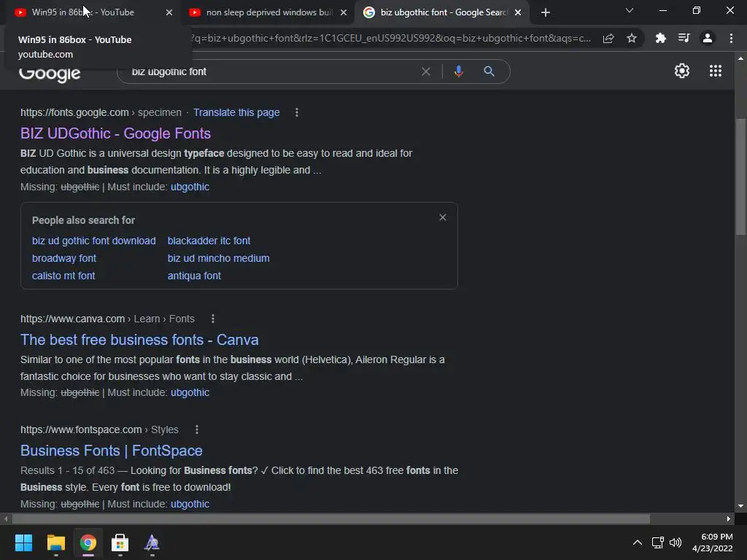Switch to Win95 in 86box YouTube tab
Viewport: 747px width, 560px height.
coord(83,12)
